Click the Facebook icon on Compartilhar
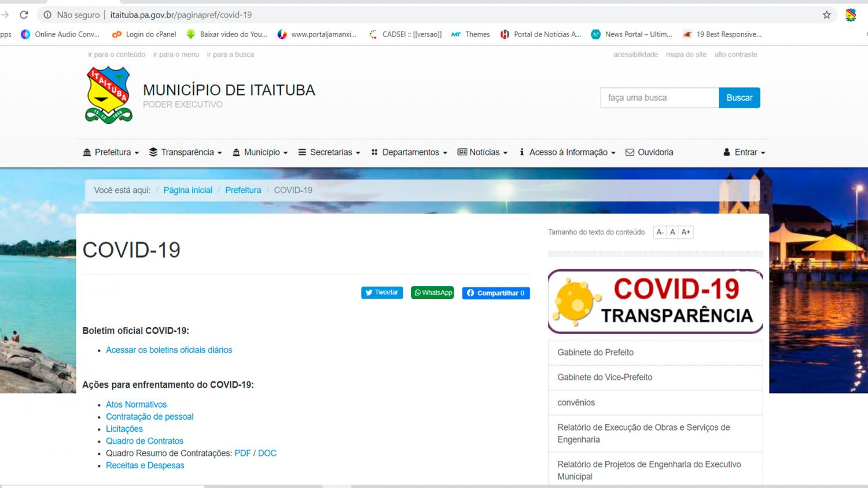868x488 pixels. point(471,293)
